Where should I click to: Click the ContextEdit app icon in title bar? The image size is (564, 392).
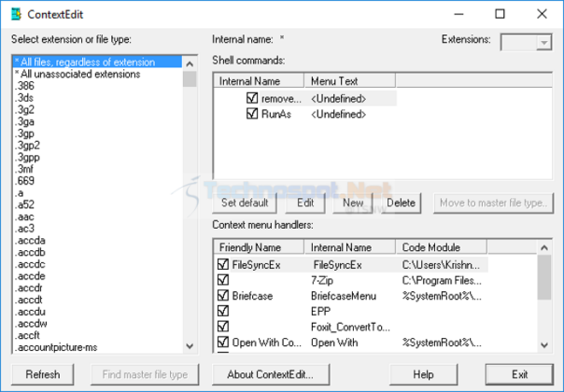click(16, 14)
